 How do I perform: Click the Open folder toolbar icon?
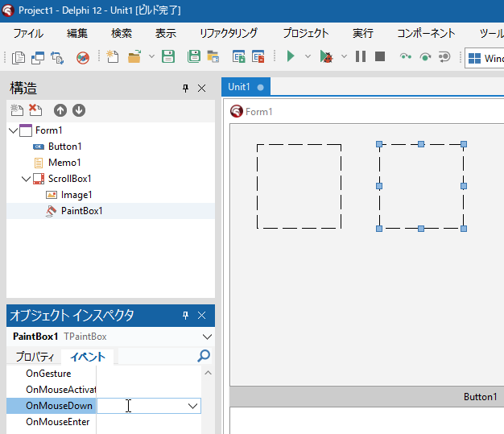134,56
